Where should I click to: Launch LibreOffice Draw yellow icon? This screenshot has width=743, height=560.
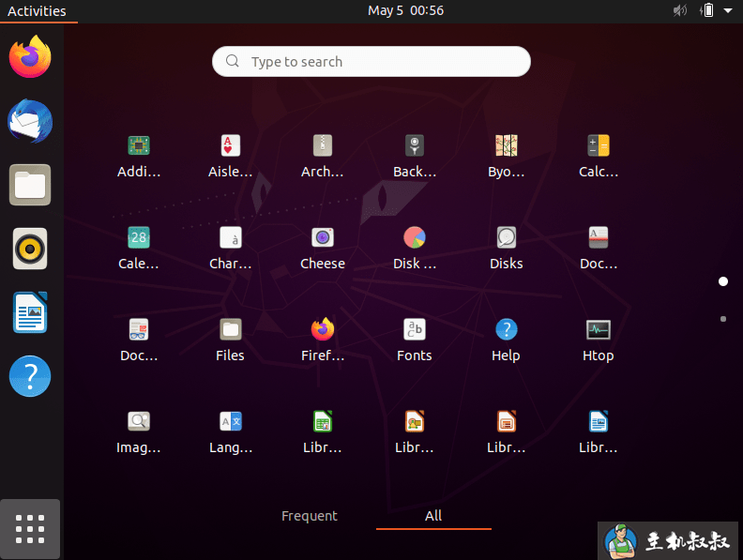point(415,422)
